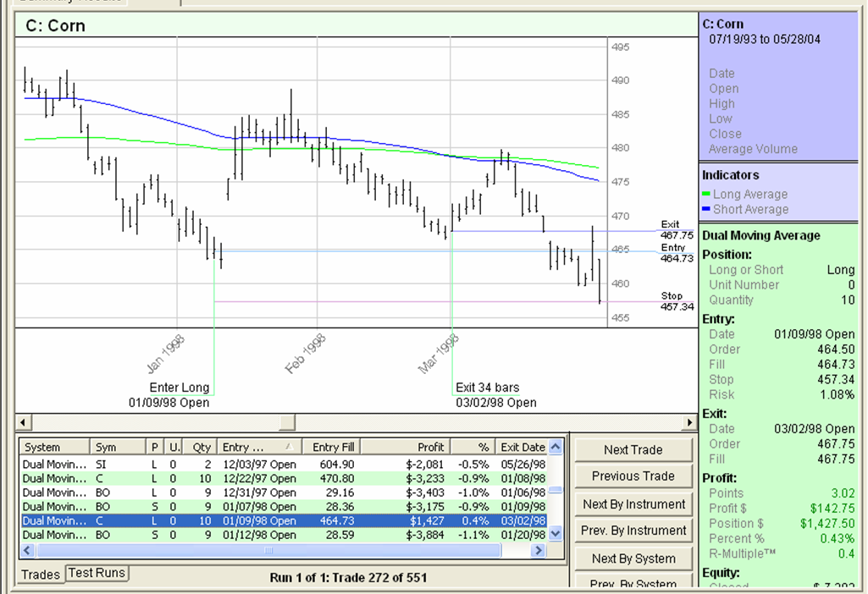Click the Next By System button
Viewport: 868px width, 594px height.
[633, 558]
